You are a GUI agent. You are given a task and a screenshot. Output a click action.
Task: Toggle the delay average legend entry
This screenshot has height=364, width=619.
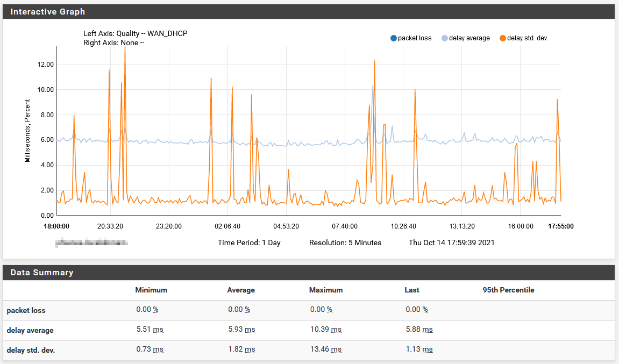465,38
